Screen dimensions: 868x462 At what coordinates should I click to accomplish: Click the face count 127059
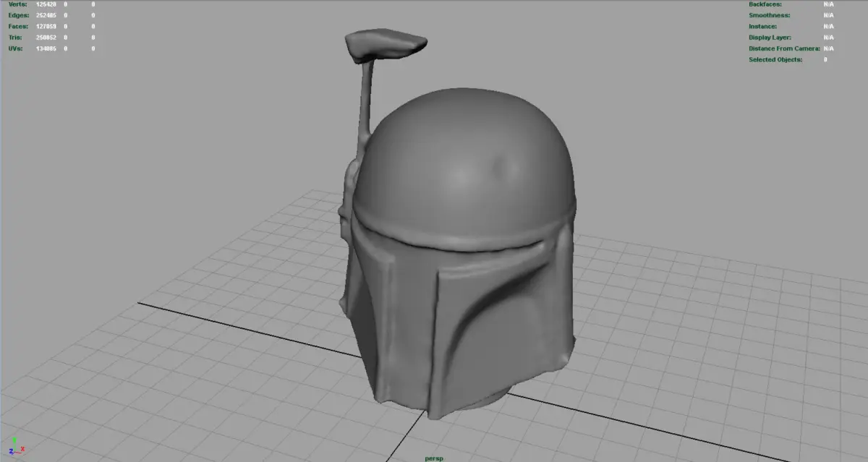[x=46, y=26]
